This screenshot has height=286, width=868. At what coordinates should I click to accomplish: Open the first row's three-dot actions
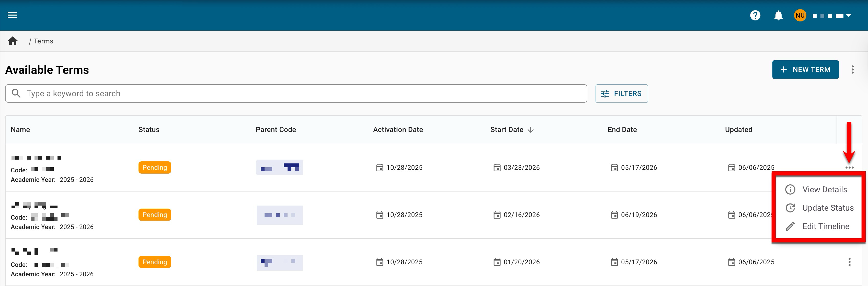849,168
